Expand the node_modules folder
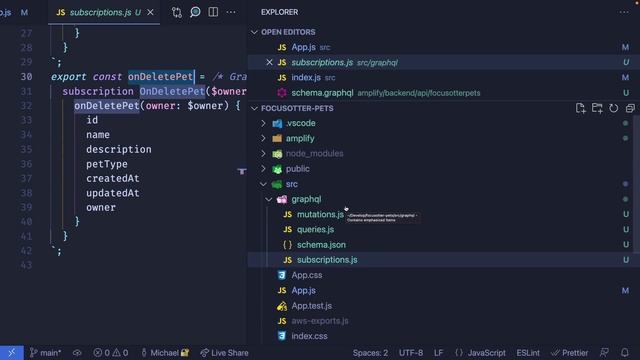 [263, 153]
